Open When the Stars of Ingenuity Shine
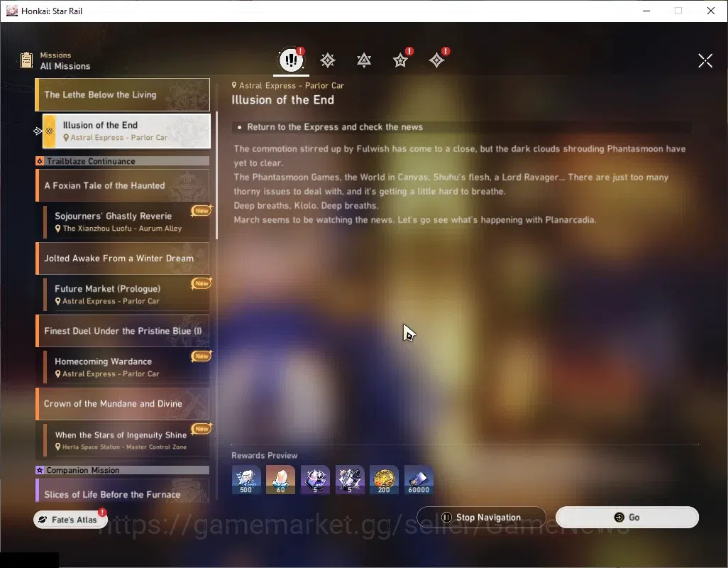The height and width of the screenshot is (568, 728). pos(126,439)
